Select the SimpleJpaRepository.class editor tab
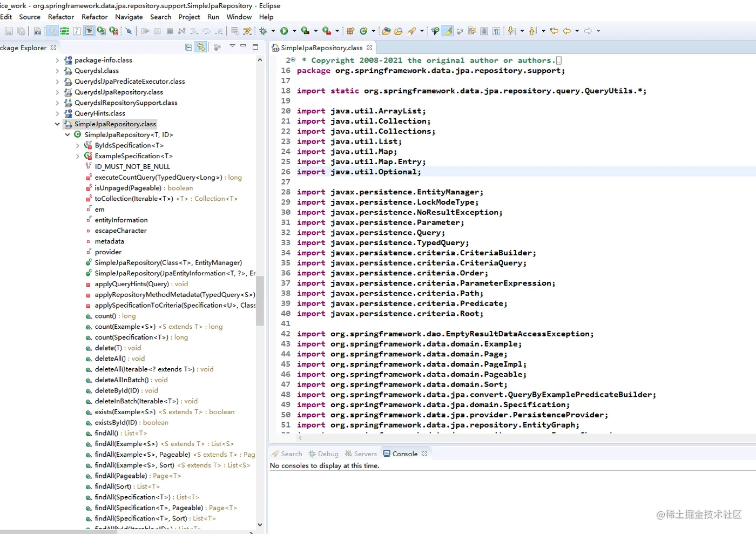Screen dimensions: 756x534 pos(321,48)
